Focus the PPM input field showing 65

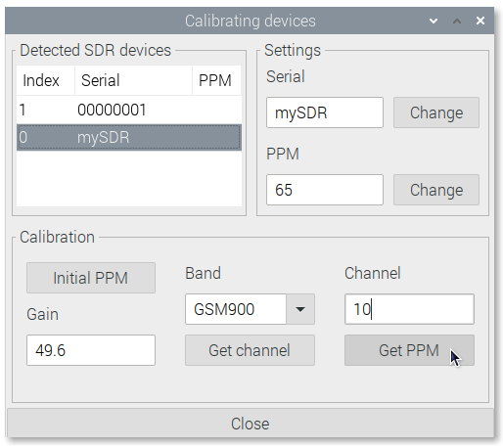(x=325, y=190)
